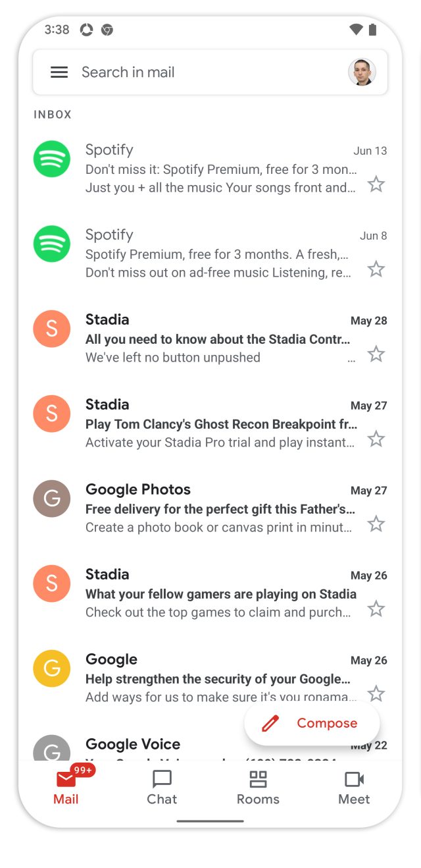This screenshot has width=421, height=868.
Task: Select the Stadia sender avatar
Action: pyautogui.click(x=51, y=329)
